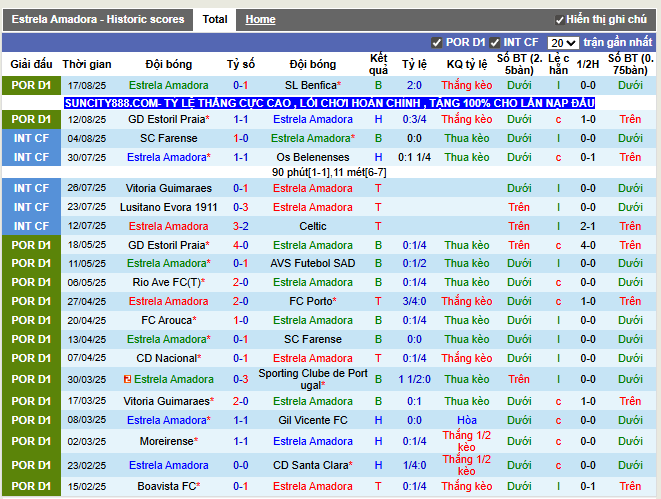Click the 1/4:0 odds in Santa Clara row
Screen dimensions: 661x499
pyautogui.click(x=414, y=465)
